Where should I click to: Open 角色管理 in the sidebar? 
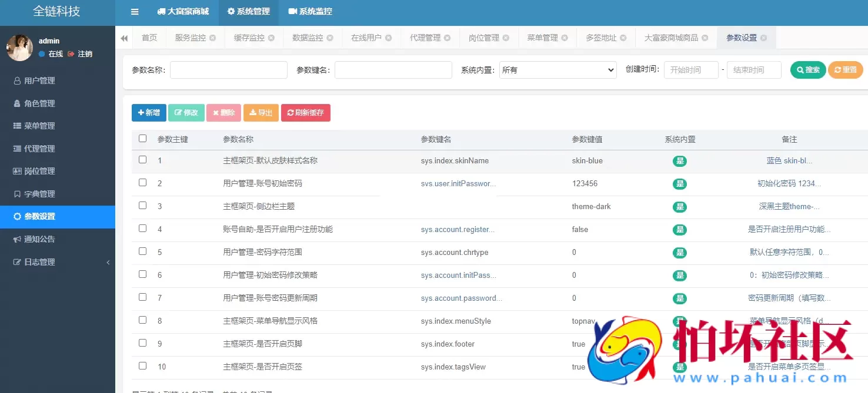point(38,103)
